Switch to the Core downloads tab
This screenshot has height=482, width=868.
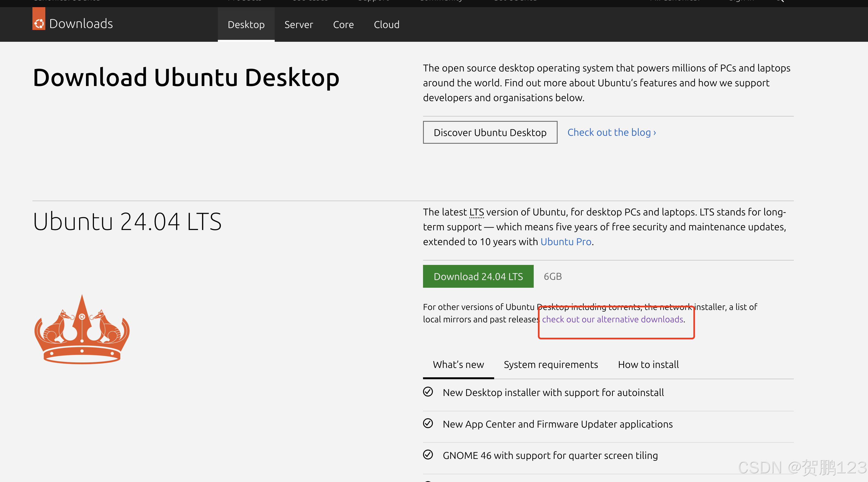click(343, 25)
